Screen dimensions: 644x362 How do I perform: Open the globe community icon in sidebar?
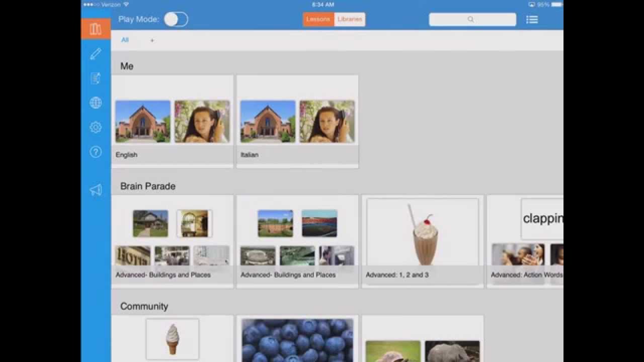coord(96,103)
